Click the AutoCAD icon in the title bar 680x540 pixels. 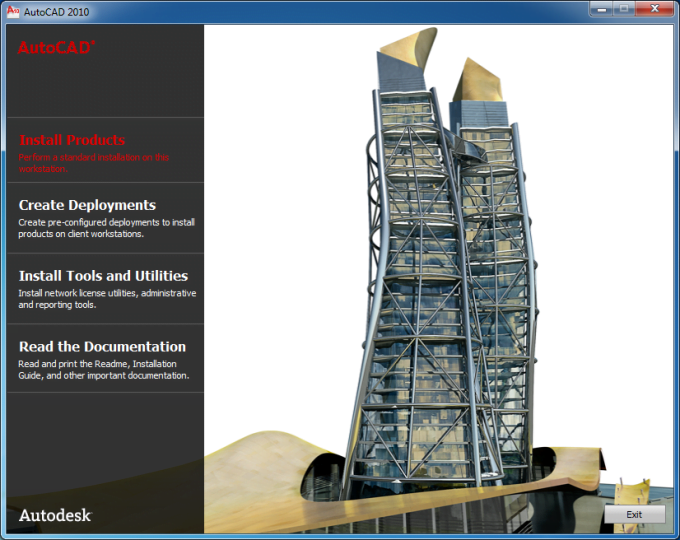point(13,11)
